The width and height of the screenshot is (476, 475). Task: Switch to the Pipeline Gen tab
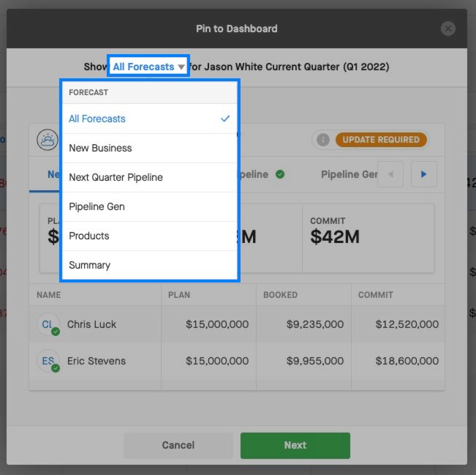[x=349, y=174]
